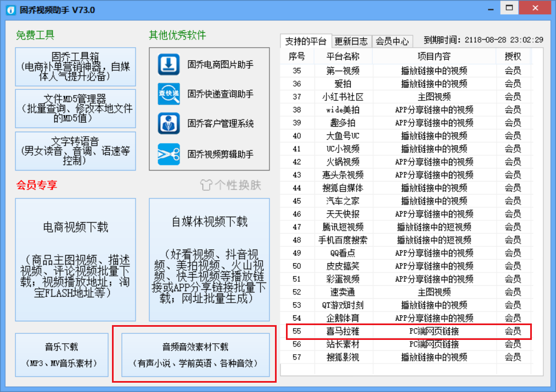Select 大鱼号UC row

click(406, 136)
